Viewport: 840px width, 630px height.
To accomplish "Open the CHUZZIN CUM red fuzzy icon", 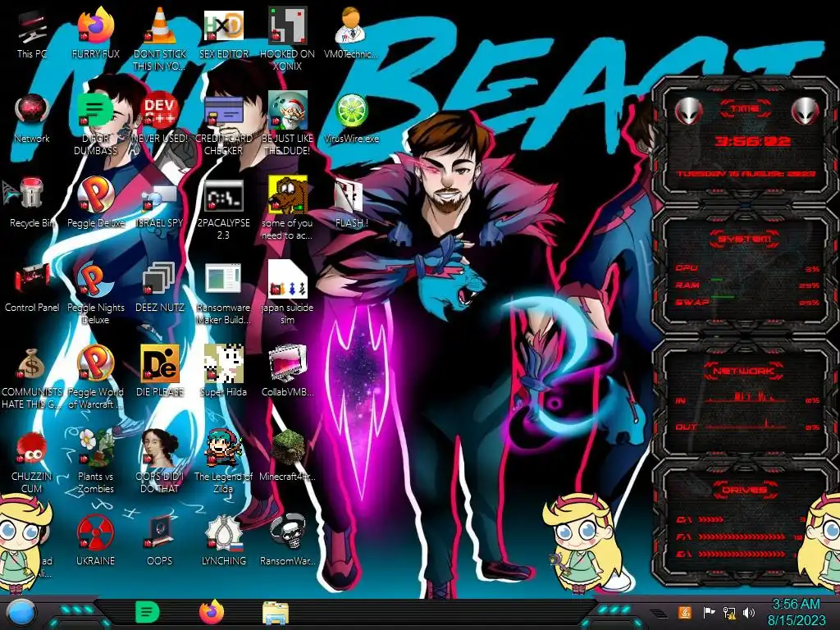I will (32, 463).
